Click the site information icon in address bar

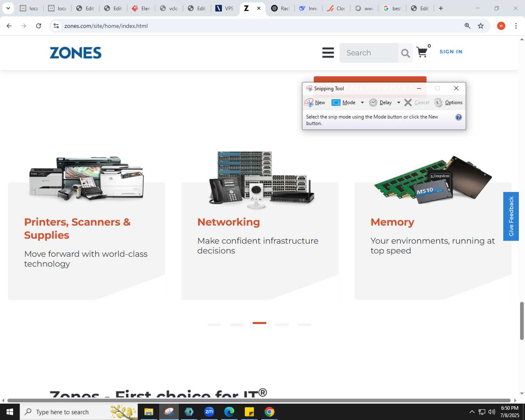[56, 26]
